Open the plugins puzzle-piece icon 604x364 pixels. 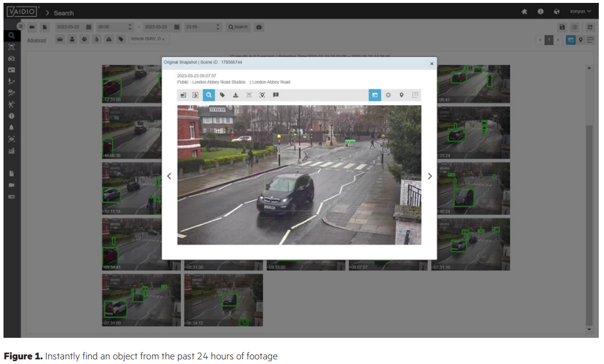tap(524, 12)
